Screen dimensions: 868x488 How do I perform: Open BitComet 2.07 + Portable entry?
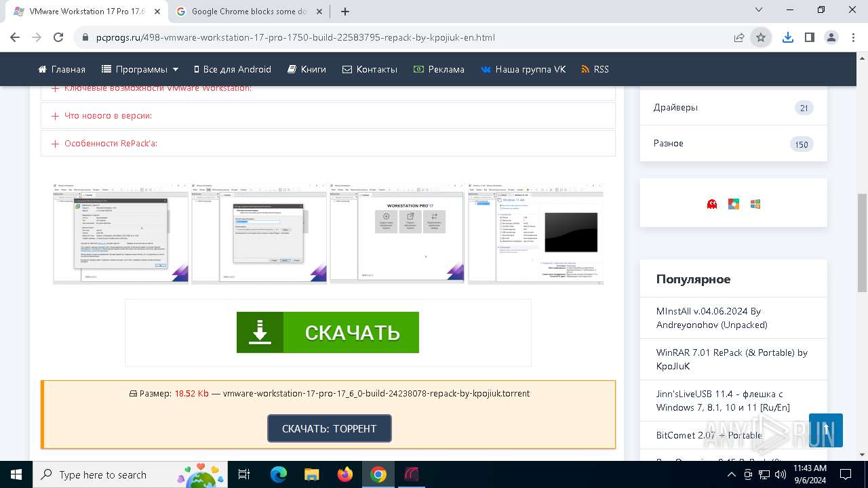[x=709, y=435]
